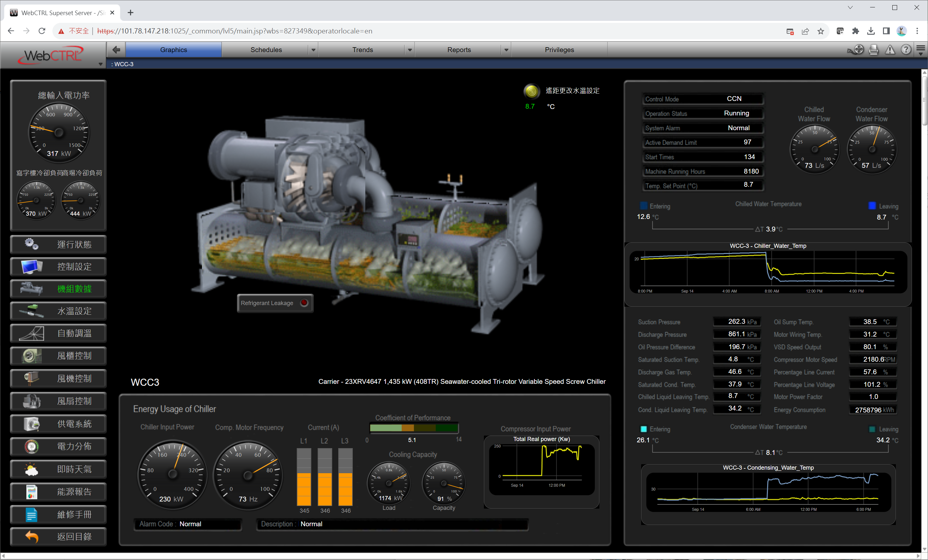Open browser side panel icon
Screen dimensions: 928x560
(x=886, y=31)
